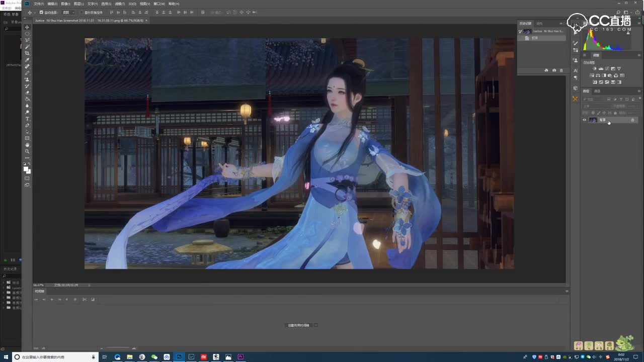Click Create Video Timeline button

pyautogui.click(x=299, y=325)
